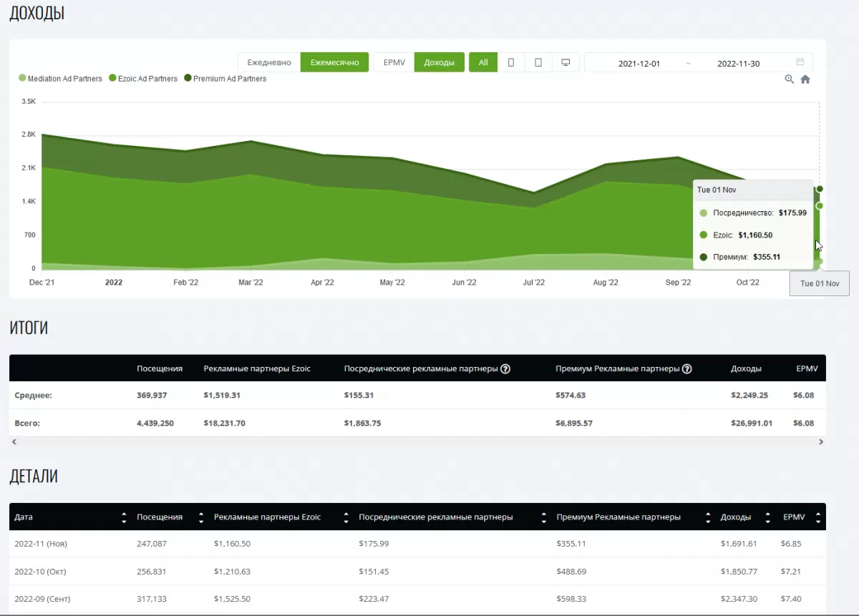Image resolution: width=859 pixels, height=616 pixels.
Task: Select EPMV value $6.85
Action: tap(791, 544)
